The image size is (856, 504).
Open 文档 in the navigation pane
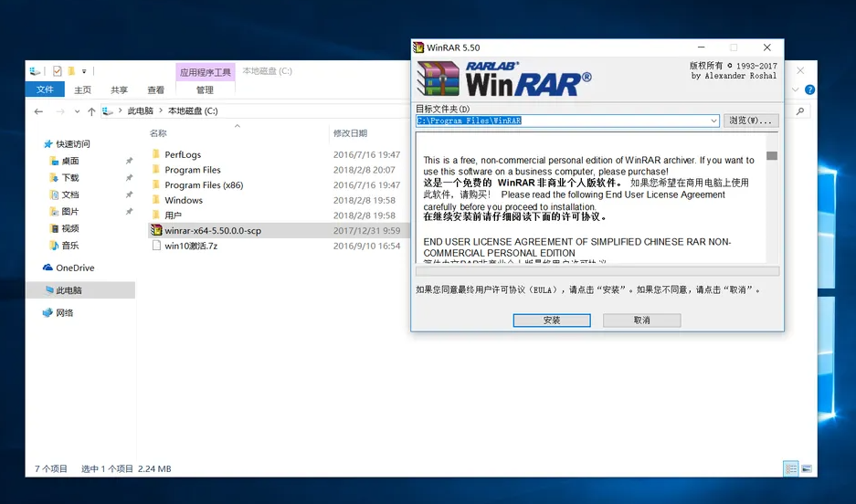pyautogui.click(x=70, y=194)
